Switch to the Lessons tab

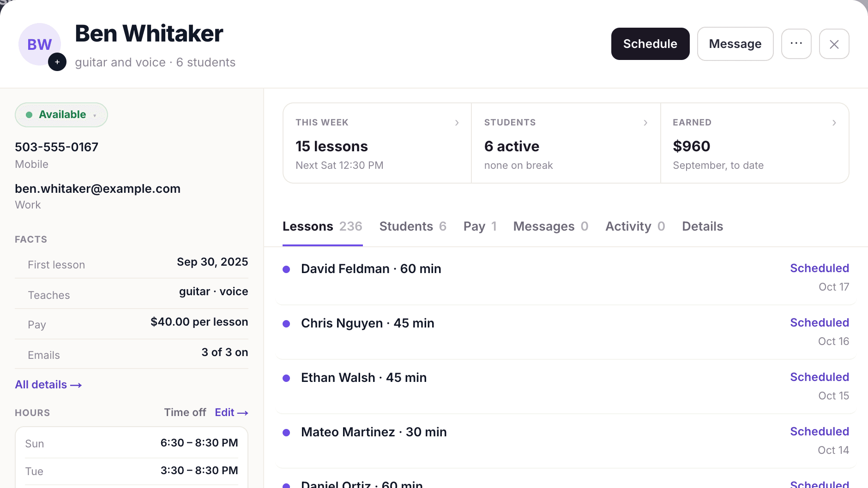coord(322,226)
